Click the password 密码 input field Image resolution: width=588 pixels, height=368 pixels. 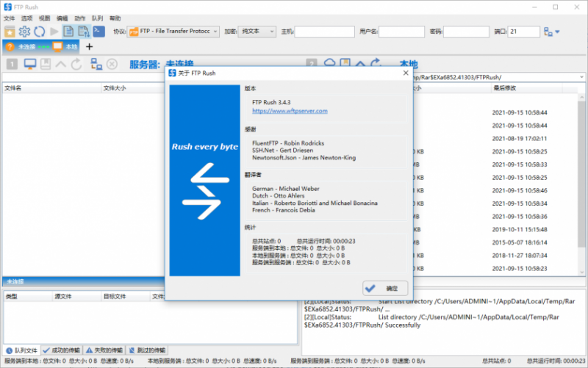tap(466, 32)
